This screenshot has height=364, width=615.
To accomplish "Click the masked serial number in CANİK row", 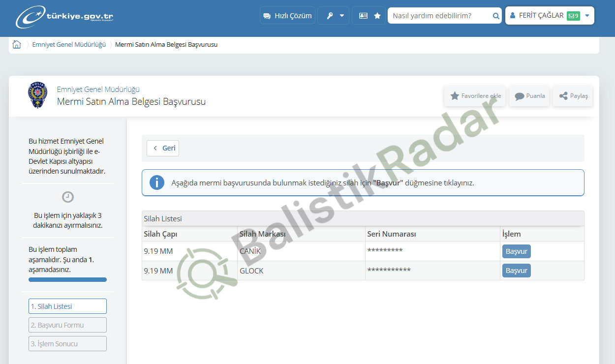I will pos(385,251).
